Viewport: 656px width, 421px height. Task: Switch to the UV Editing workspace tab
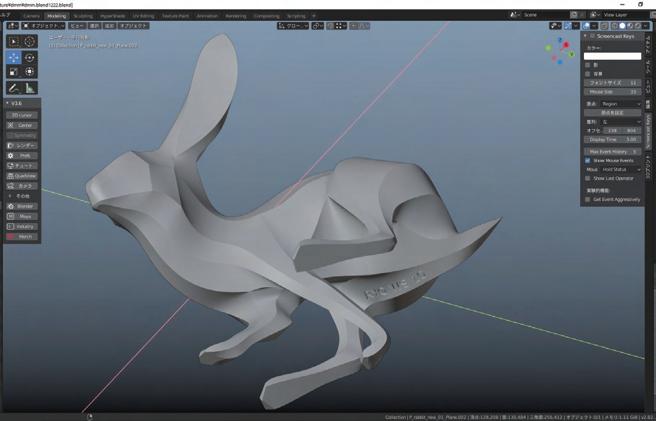[144, 16]
